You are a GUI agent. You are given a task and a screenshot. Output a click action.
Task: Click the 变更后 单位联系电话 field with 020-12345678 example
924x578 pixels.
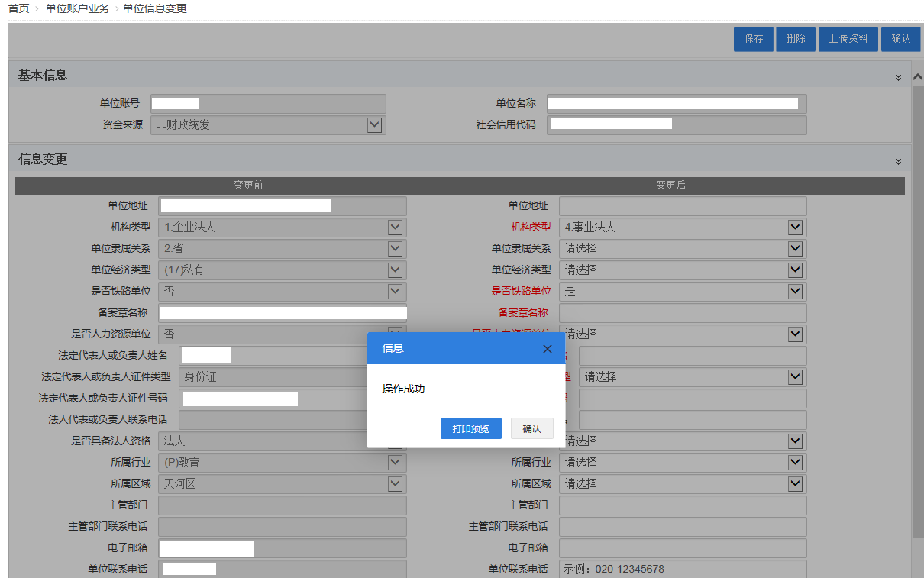(683, 570)
